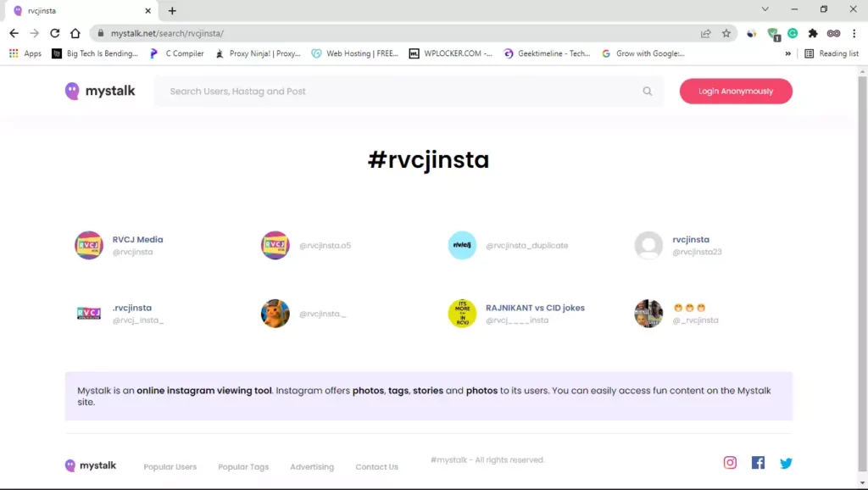
Task: Open Popular Users footer link
Action: tap(170, 467)
